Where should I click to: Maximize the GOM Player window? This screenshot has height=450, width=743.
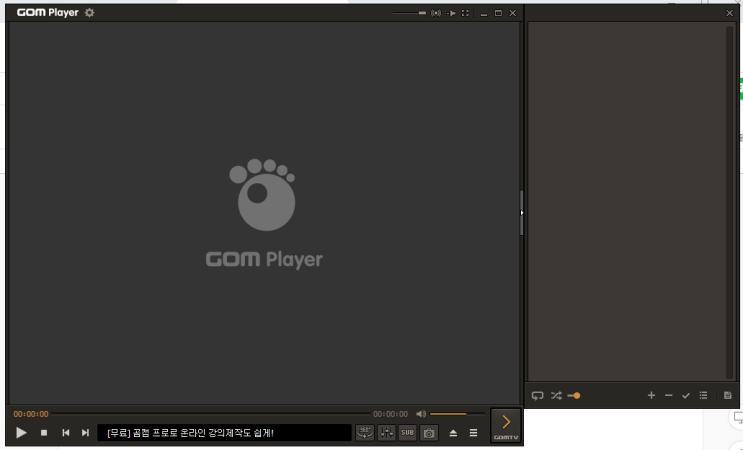click(x=498, y=13)
